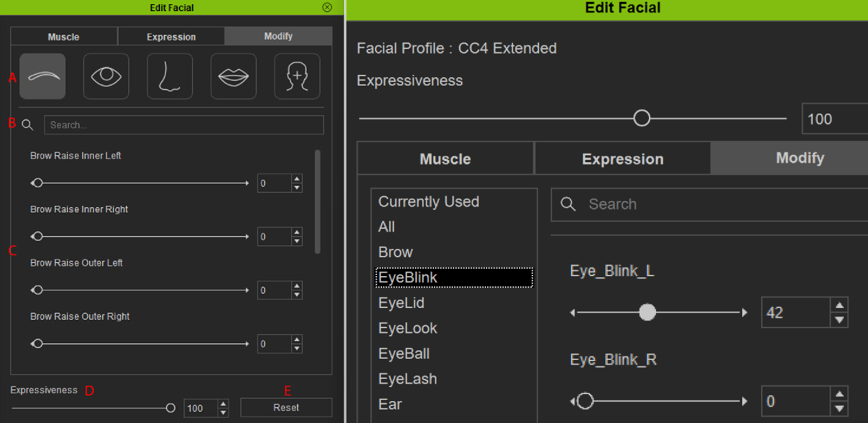Close the left Edit Facial panel
The width and height of the screenshot is (868, 423).
click(327, 8)
